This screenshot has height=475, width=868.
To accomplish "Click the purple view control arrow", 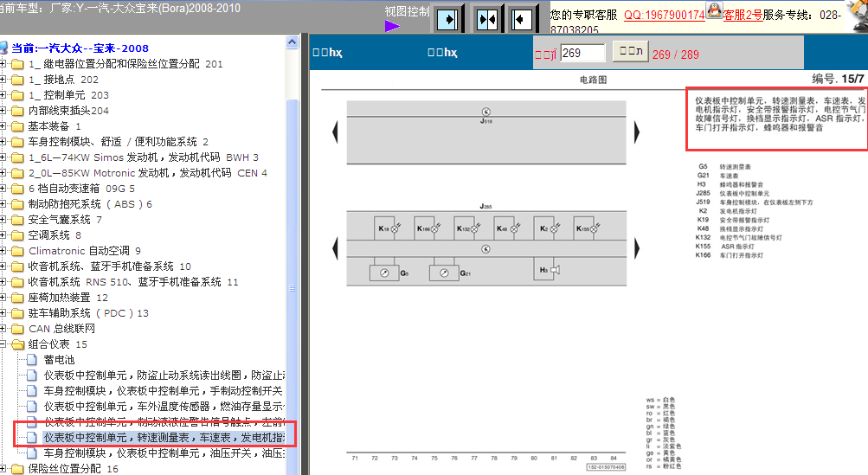I will [x=393, y=26].
